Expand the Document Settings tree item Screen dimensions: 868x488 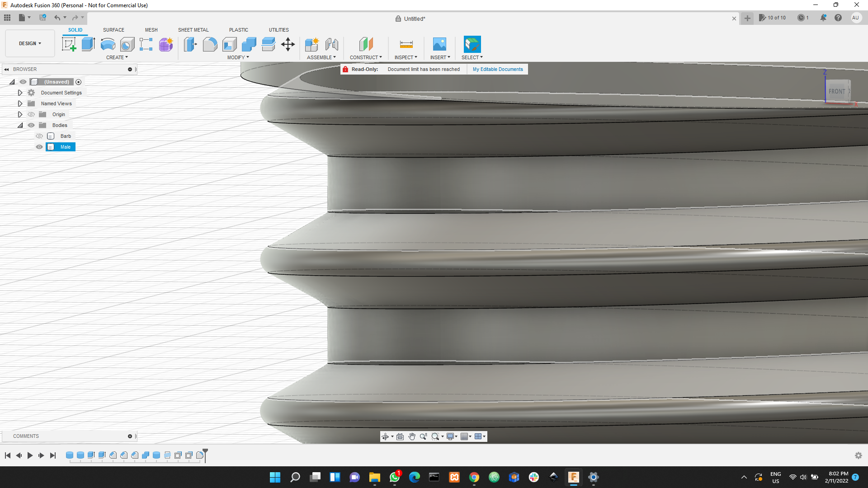tap(20, 93)
